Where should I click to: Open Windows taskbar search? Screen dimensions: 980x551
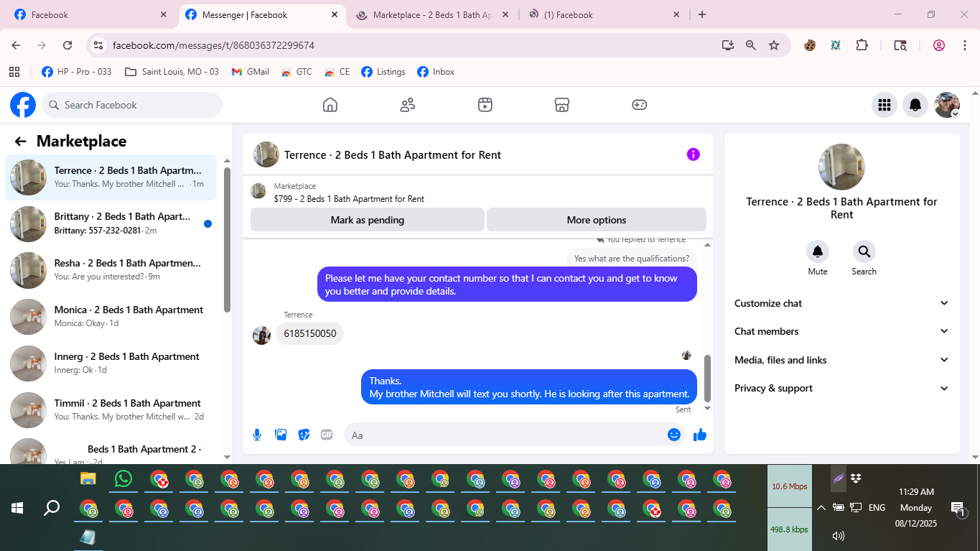click(52, 508)
